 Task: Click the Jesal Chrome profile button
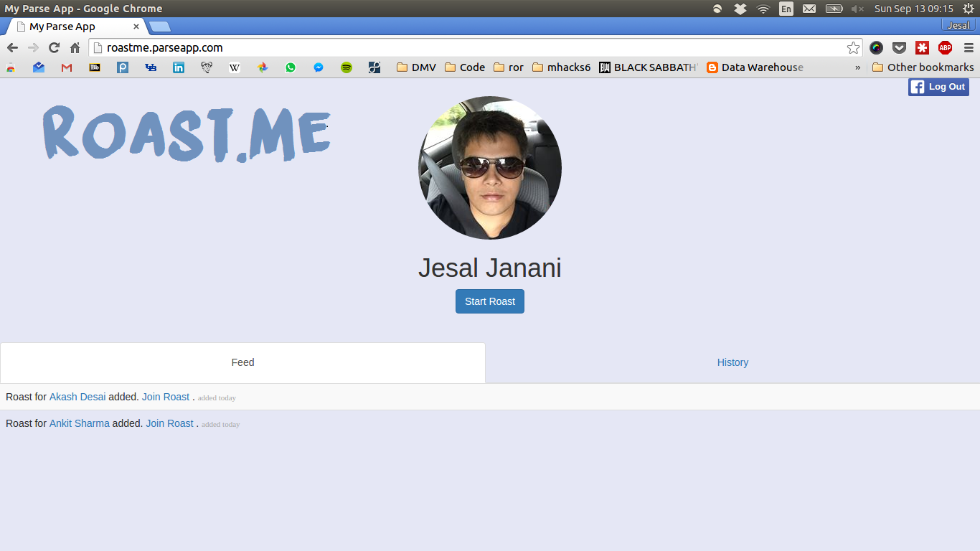tap(958, 25)
